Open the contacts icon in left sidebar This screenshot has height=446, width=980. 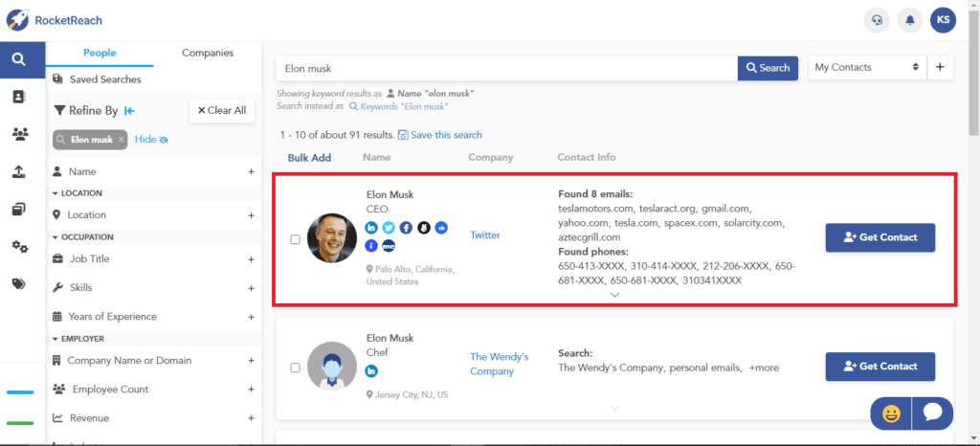click(x=18, y=97)
